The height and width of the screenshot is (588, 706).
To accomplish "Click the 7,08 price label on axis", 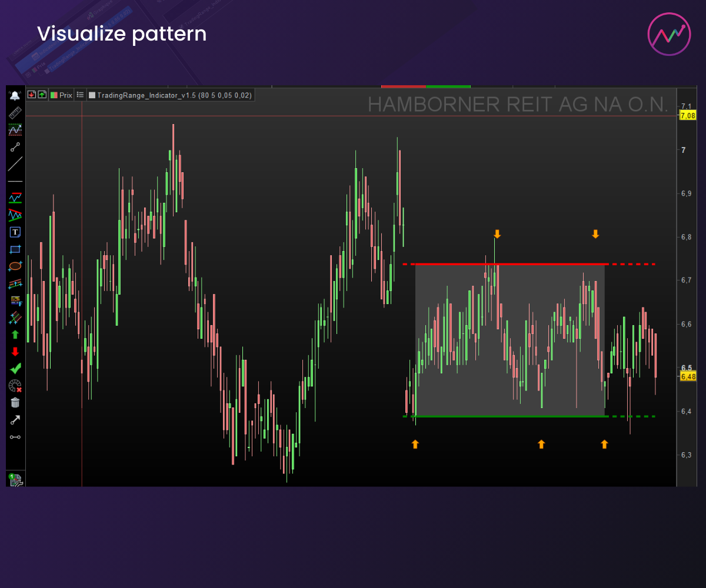I will pos(687,116).
